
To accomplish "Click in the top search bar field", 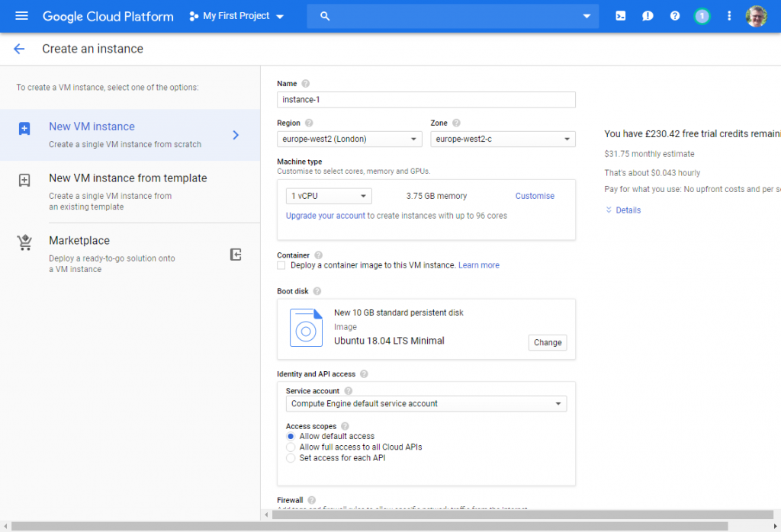I will pos(453,16).
